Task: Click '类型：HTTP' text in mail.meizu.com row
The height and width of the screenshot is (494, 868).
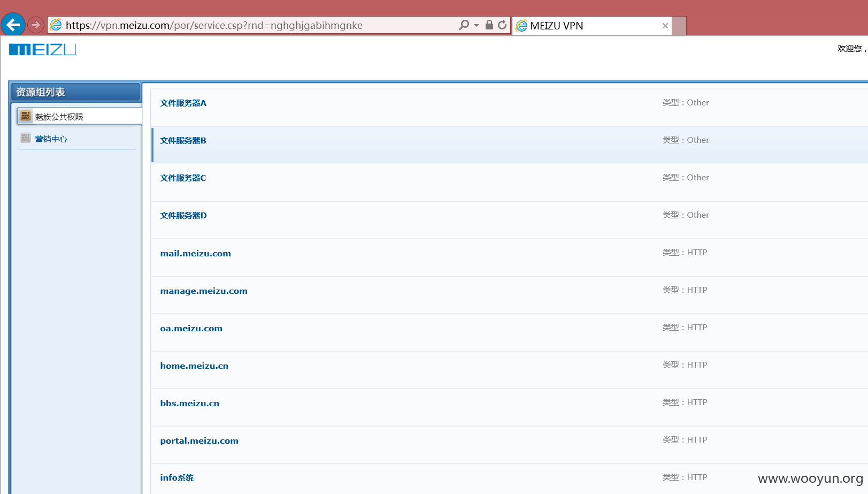Action: [685, 252]
